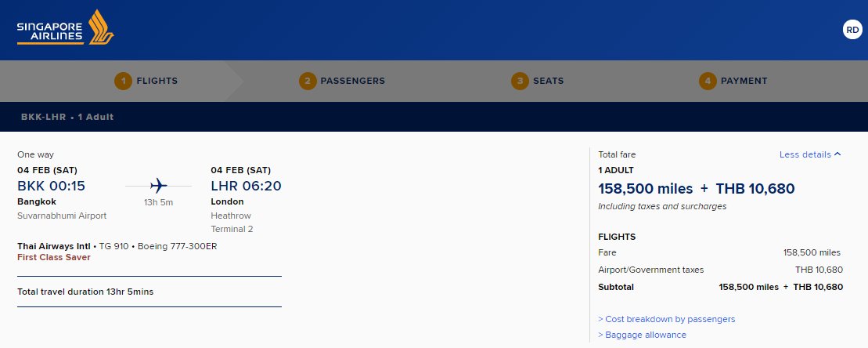Click the Singapore Airlines wordmark text
This screenshot has height=348, width=868.
point(50,33)
